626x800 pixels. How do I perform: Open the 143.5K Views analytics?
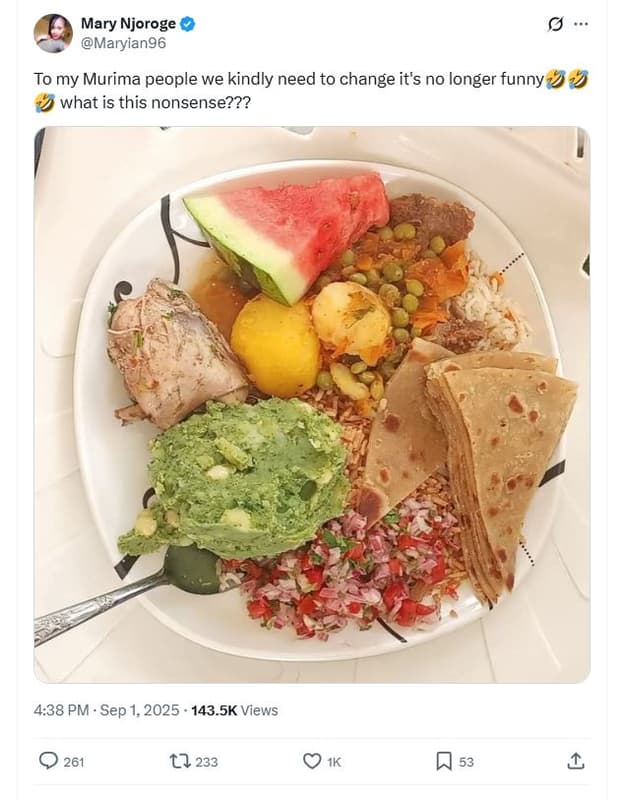235,710
